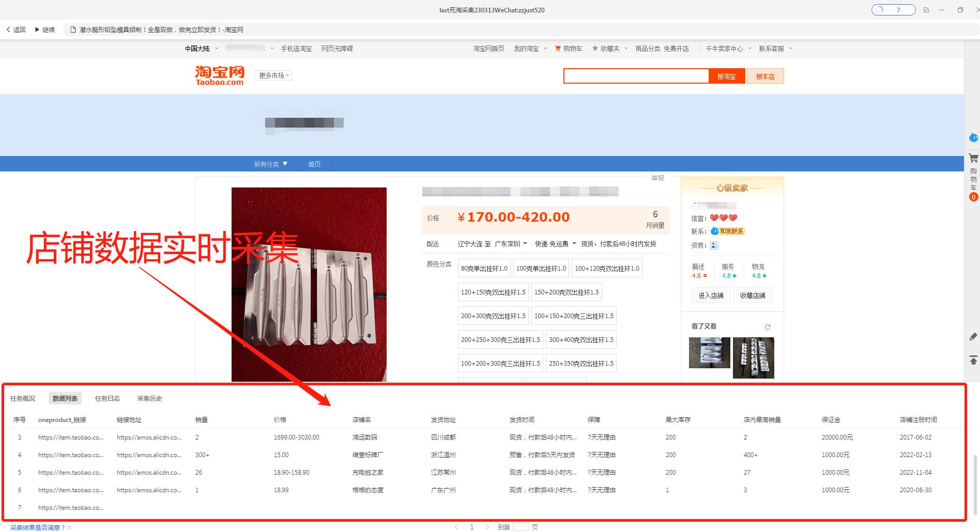Expand the 千牛卖家中心 dropdown
This screenshot has width=980, height=532.
pos(727,48)
